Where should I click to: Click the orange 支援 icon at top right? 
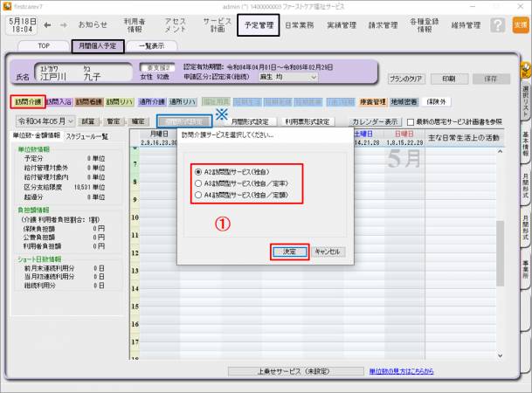(x=521, y=25)
